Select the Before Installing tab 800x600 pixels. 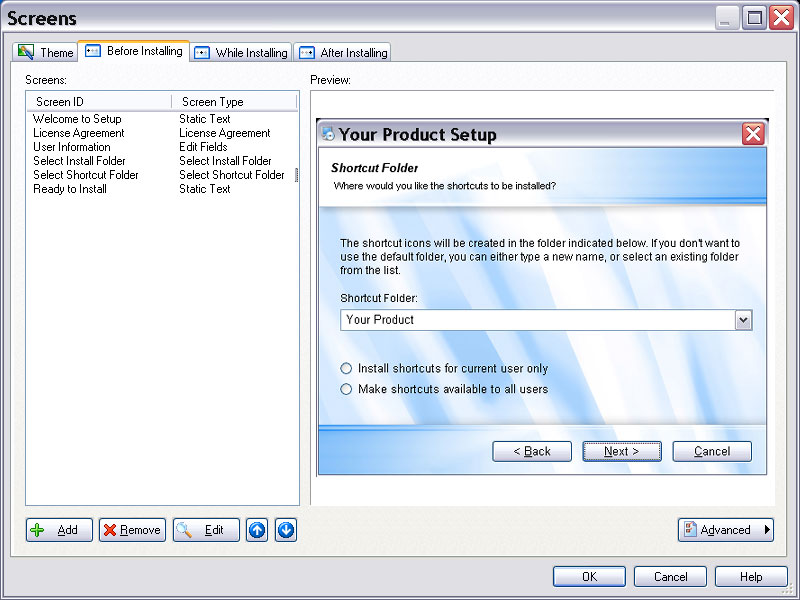(134, 51)
